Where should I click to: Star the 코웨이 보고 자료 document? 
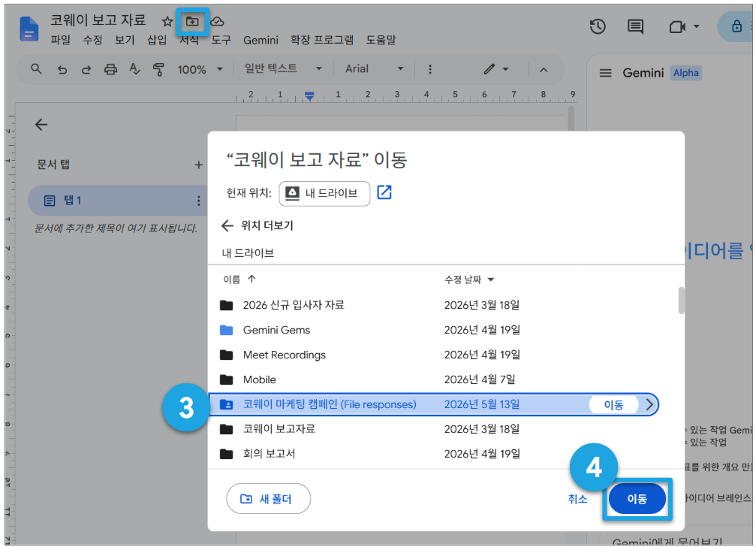[x=167, y=21]
